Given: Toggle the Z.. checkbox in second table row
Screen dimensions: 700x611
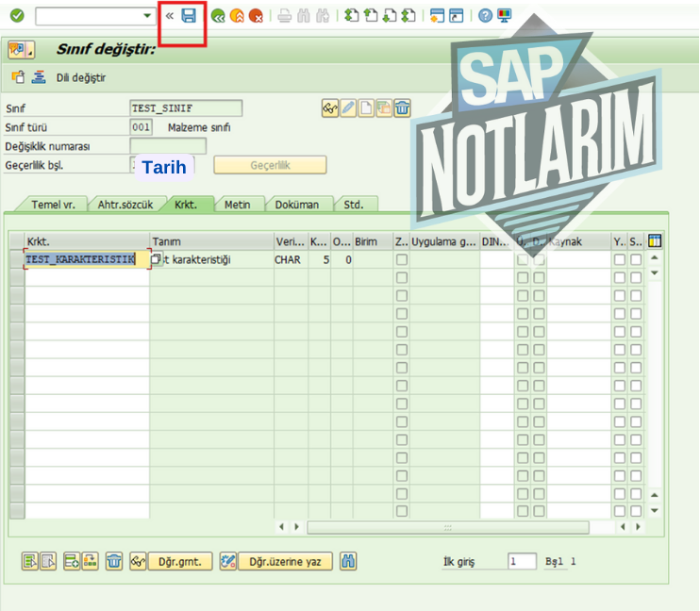Looking at the screenshot, I should (x=402, y=277).
